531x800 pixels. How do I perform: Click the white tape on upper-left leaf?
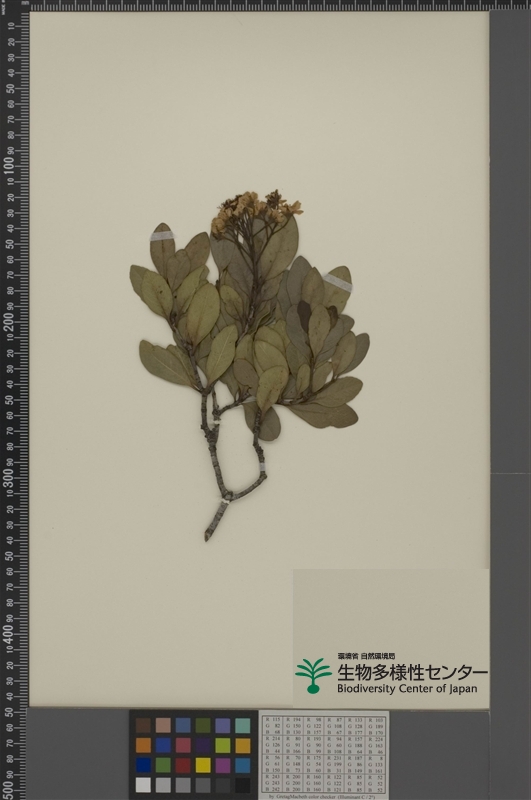tap(162, 236)
